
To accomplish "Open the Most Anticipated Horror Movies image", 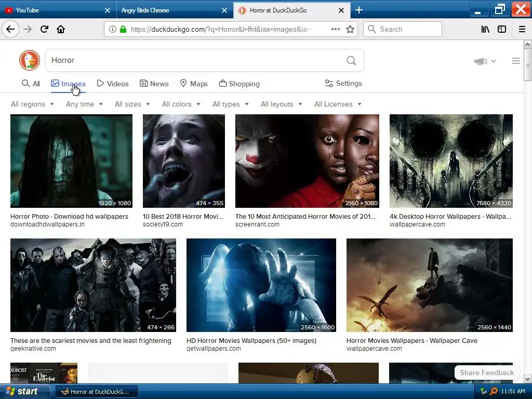I will tap(307, 161).
